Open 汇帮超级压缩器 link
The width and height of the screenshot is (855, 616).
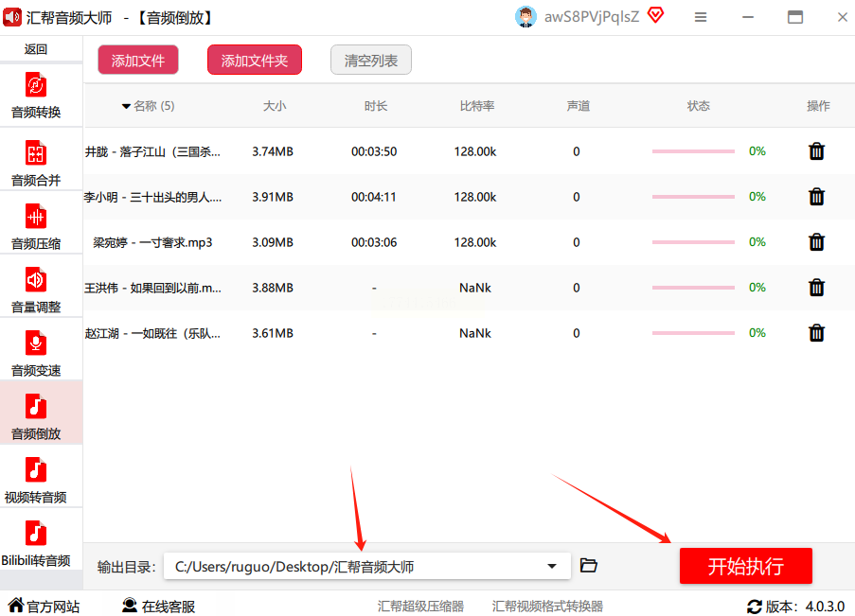[420, 607]
